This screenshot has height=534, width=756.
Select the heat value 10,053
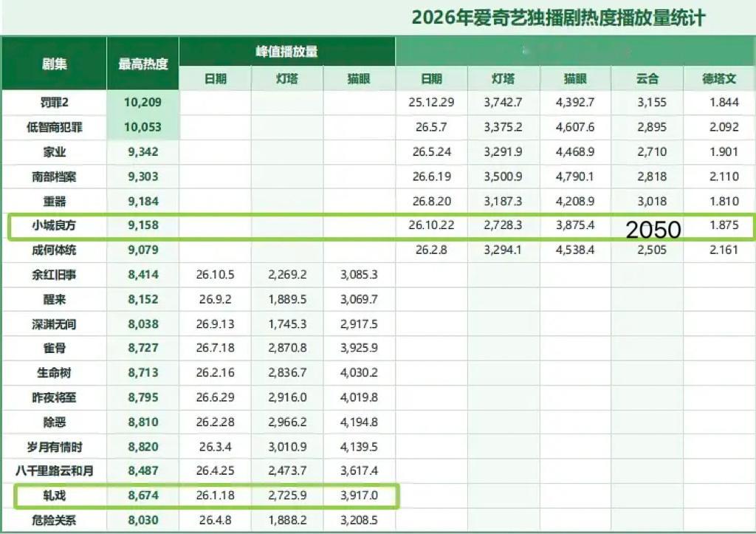pos(142,127)
